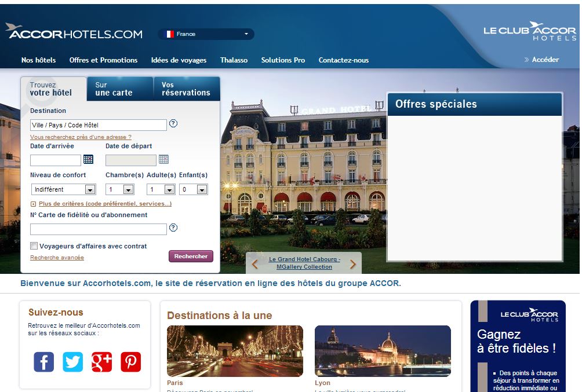Click the next hotel carousel arrow
The image size is (582, 392).
353,263
